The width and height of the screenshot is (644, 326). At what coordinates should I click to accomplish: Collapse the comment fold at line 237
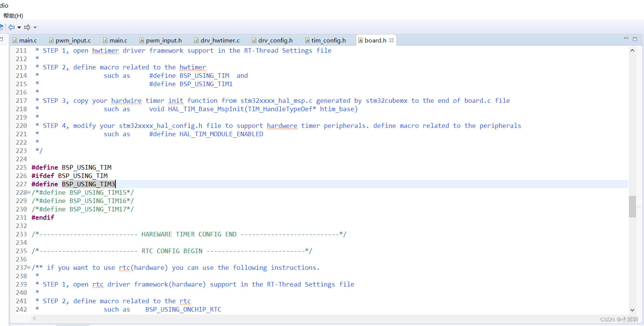29,268
